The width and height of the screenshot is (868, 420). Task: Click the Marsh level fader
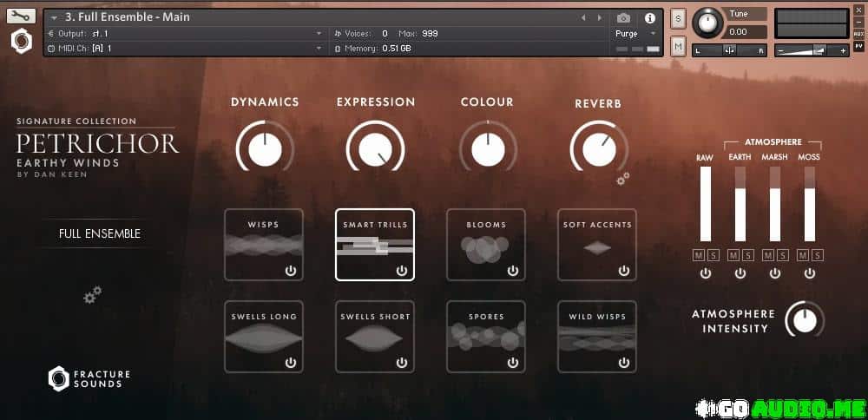775,204
